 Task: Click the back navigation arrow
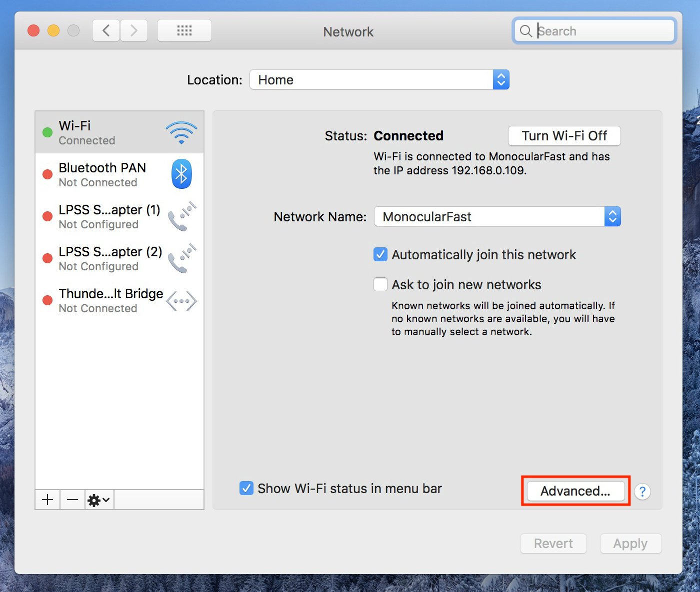click(106, 31)
